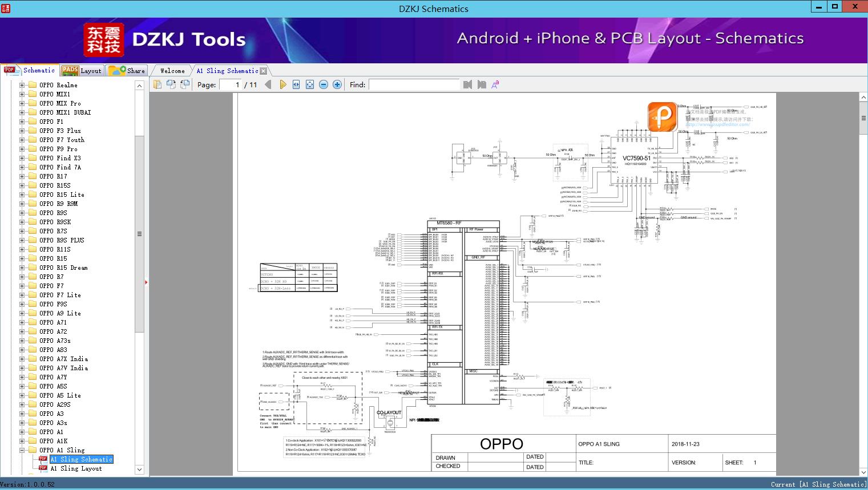Screen dimensions: 868x490
Task: Close the A1 Sling Schematic tab
Action: (263, 71)
